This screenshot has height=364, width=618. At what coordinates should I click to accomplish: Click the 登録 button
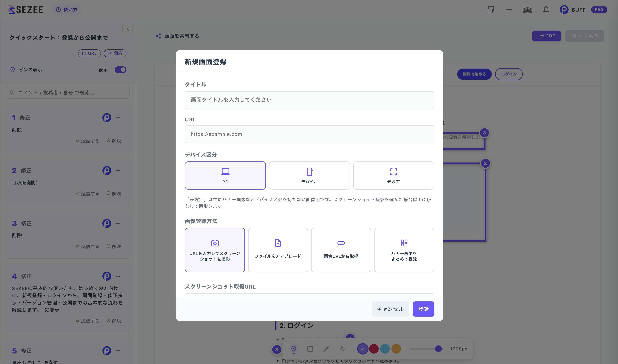423,309
